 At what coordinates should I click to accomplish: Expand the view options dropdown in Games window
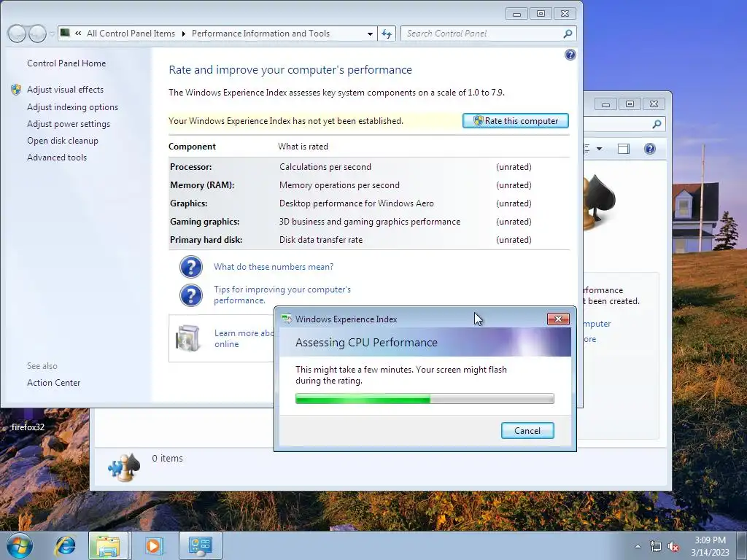coord(600,149)
